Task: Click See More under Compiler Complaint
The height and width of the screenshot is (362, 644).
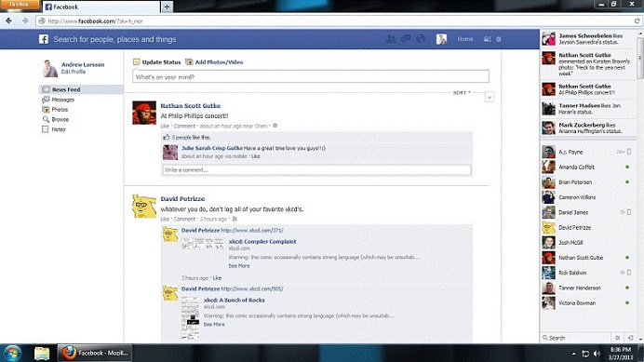Action: tap(239, 266)
